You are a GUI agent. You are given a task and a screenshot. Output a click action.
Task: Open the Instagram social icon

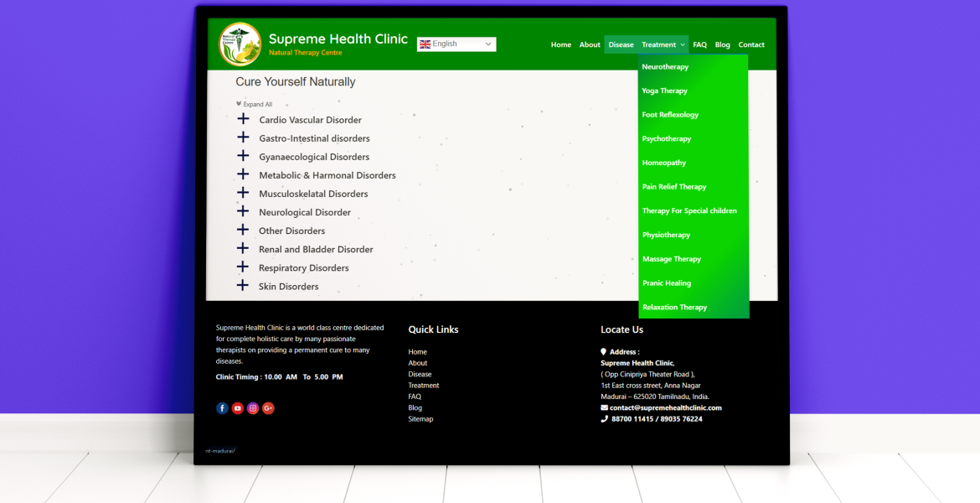coord(253,408)
